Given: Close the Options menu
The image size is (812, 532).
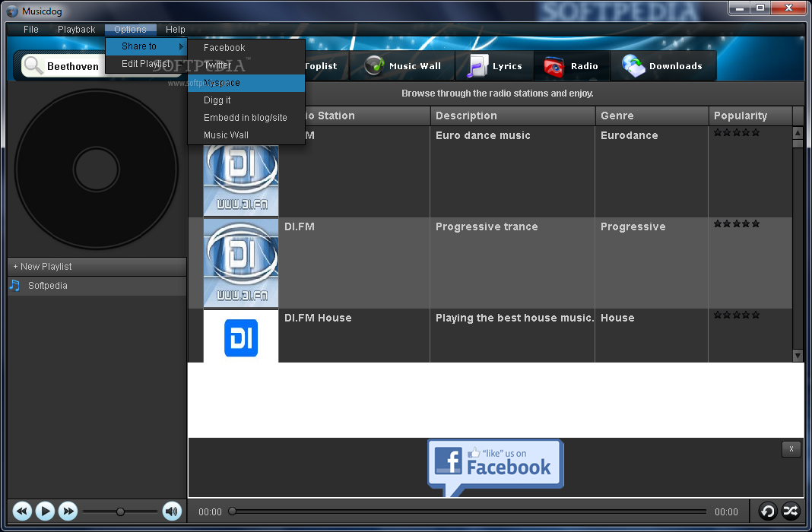Looking at the screenshot, I should [131, 30].
